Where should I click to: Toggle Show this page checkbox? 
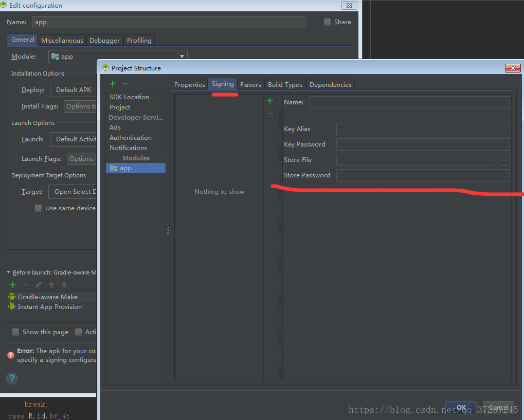(16, 332)
